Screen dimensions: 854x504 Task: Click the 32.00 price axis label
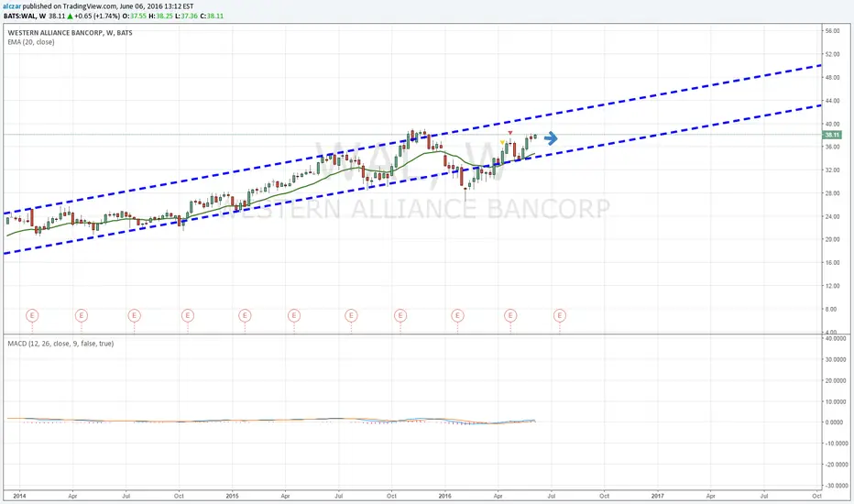point(832,170)
